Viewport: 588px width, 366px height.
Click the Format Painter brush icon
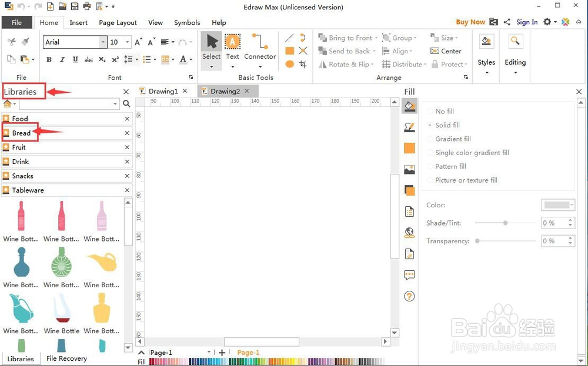(x=25, y=42)
